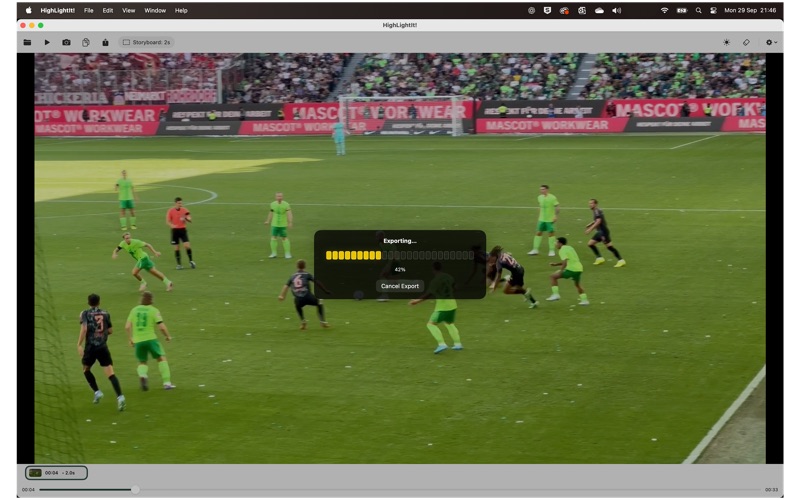Select the 00:04 storyboard clip thumbnail
This screenshot has width=800, height=500.
56,473
